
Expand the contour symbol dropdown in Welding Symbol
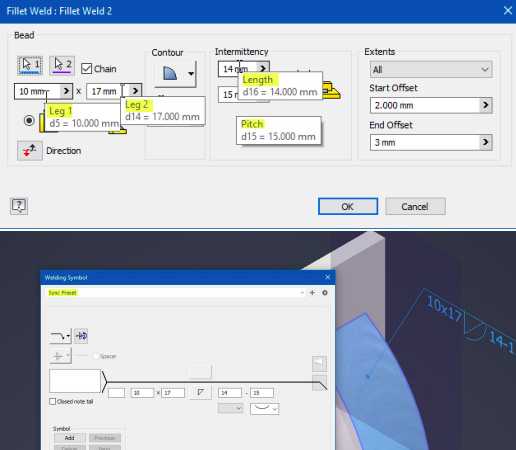265,409
